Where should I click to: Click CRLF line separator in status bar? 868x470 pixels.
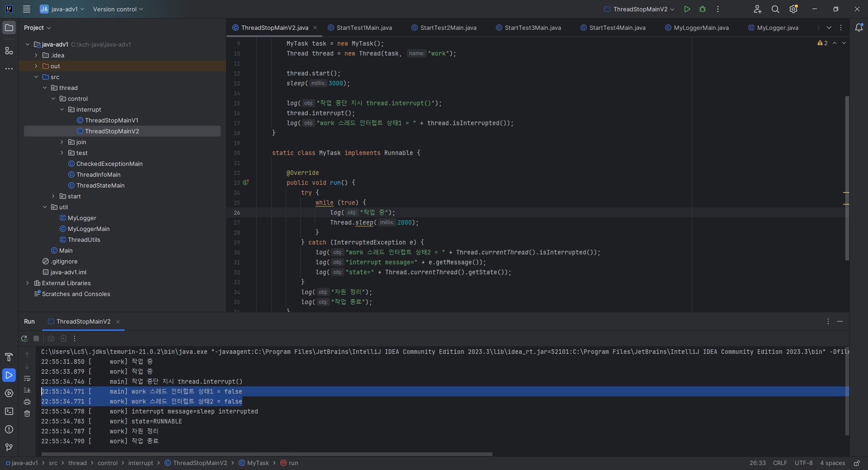780,463
